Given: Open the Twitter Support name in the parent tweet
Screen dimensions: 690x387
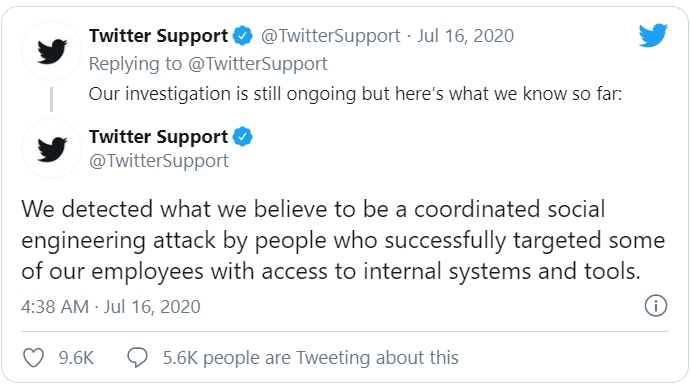Looking at the screenshot, I should (158, 36).
